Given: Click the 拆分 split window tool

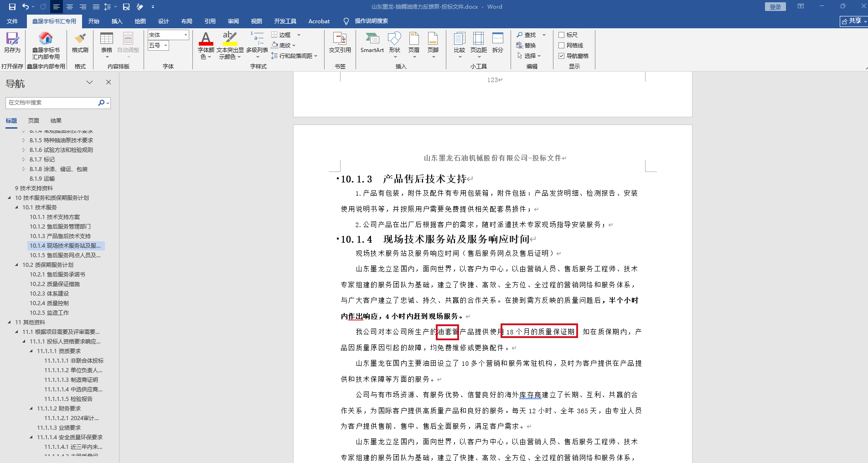Looking at the screenshot, I should click(498, 42).
